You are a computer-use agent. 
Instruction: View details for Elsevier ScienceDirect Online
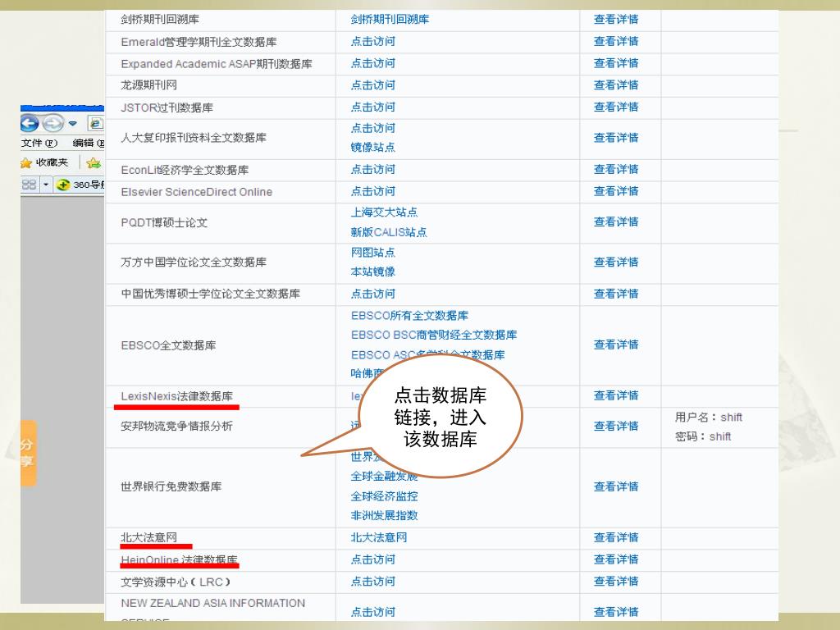pyautogui.click(x=616, y=191)
